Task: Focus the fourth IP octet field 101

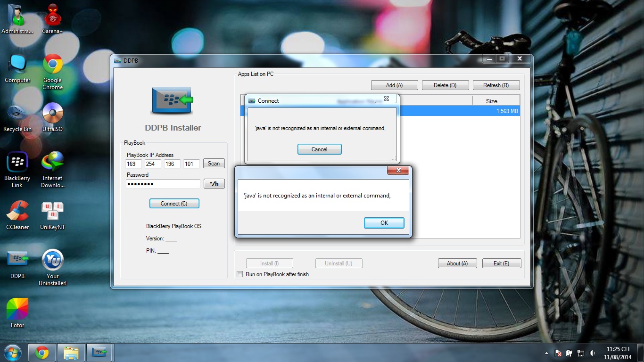Action: (x=191, y=164)
